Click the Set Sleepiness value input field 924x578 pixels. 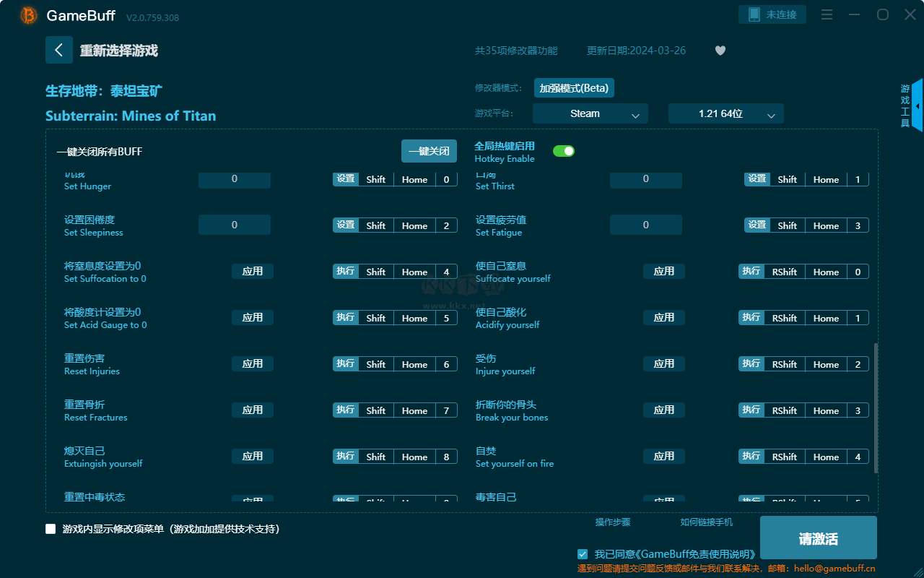[x=235, y=225]
